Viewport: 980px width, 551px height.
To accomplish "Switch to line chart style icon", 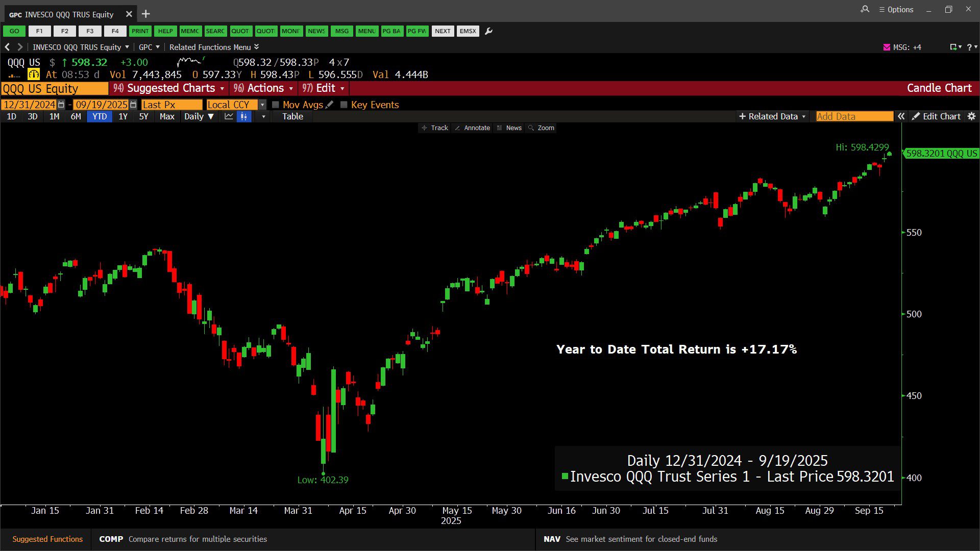I will (x=229, y=116).
